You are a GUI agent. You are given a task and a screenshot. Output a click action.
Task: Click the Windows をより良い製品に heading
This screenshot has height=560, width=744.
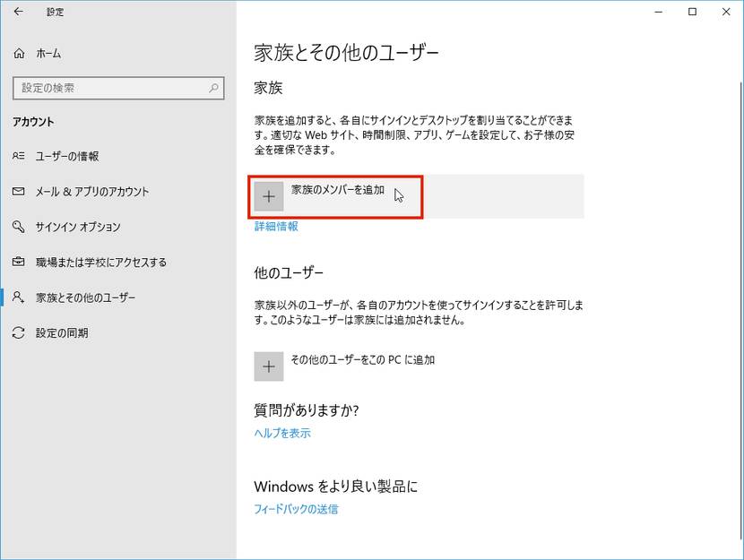coord(336,486)
